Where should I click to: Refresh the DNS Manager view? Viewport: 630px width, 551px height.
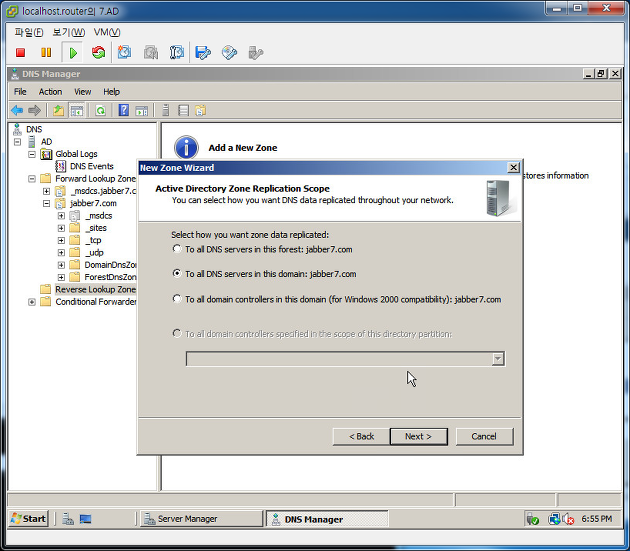pos(100,110)
